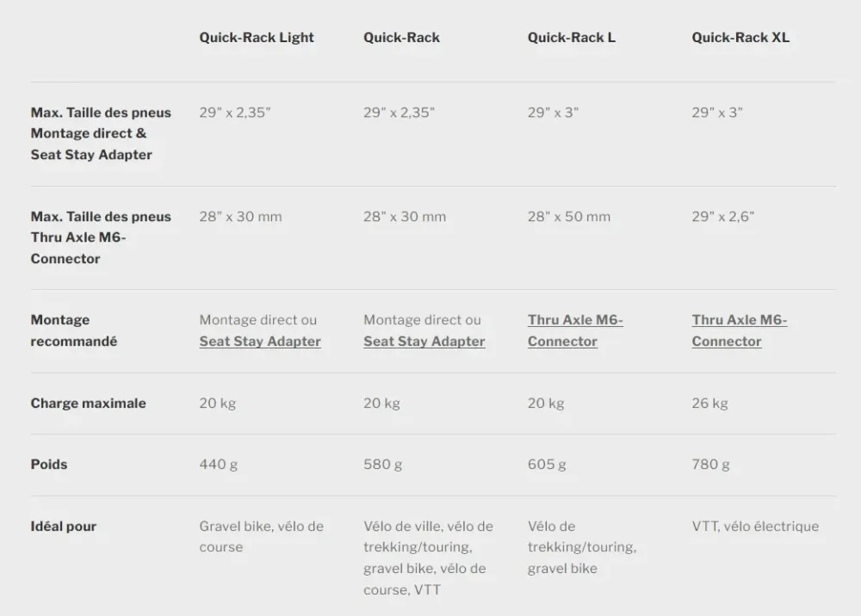
Task: Select the Quick-Rack L column header
Action: tap(571, 37)
